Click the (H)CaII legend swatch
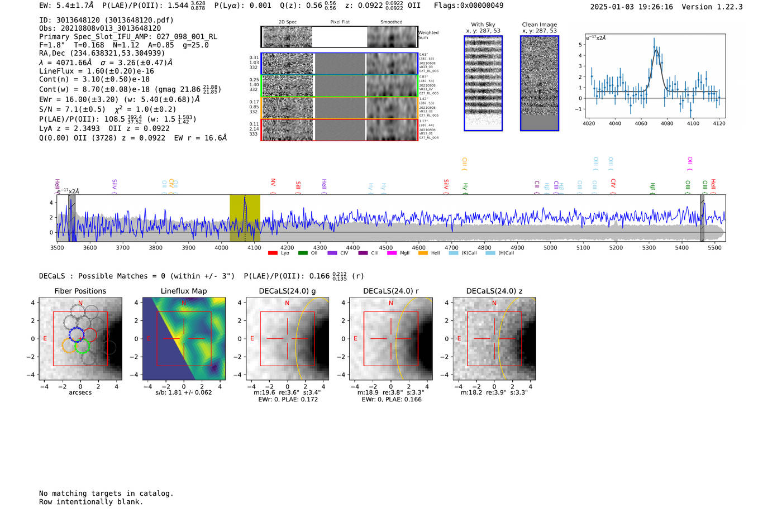The height and width of the screenshot is (532, 782). (x=490, y=253)
